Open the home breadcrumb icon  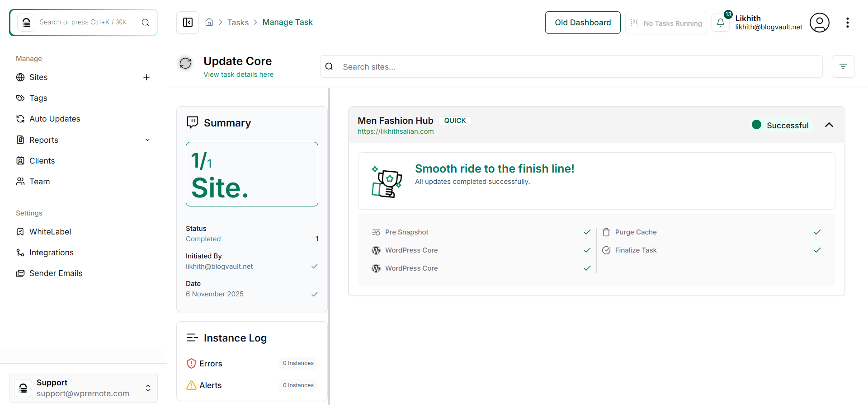click(209, 22)
